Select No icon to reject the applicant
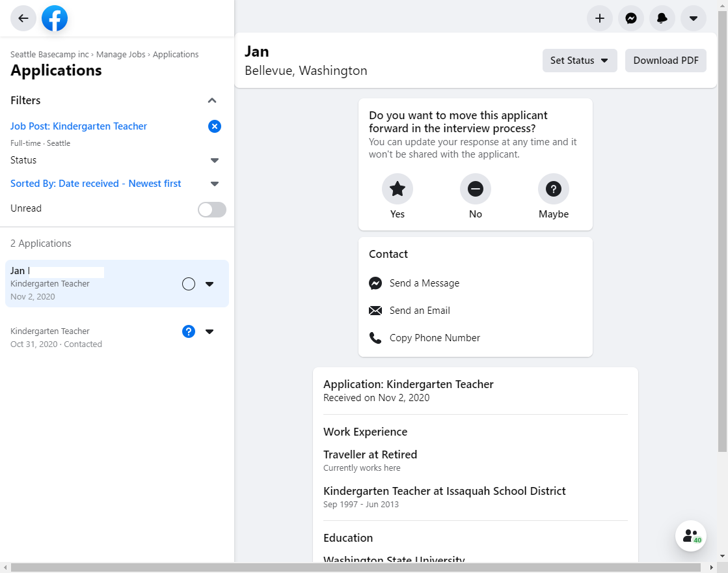Image resolution: width=728 pixels, height=573 pixels. point(475,188)
